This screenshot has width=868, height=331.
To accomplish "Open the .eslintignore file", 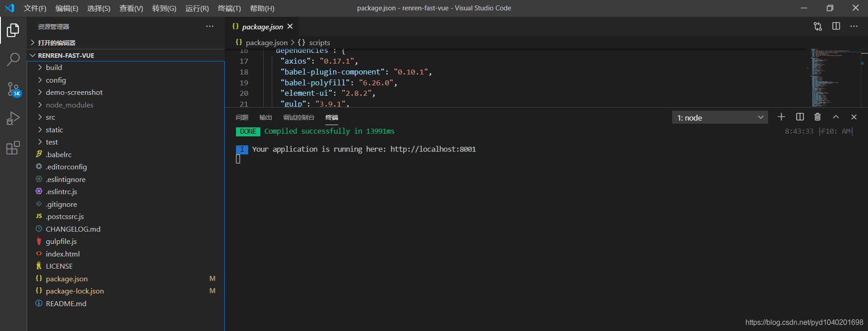I will (x=126, y=179).
